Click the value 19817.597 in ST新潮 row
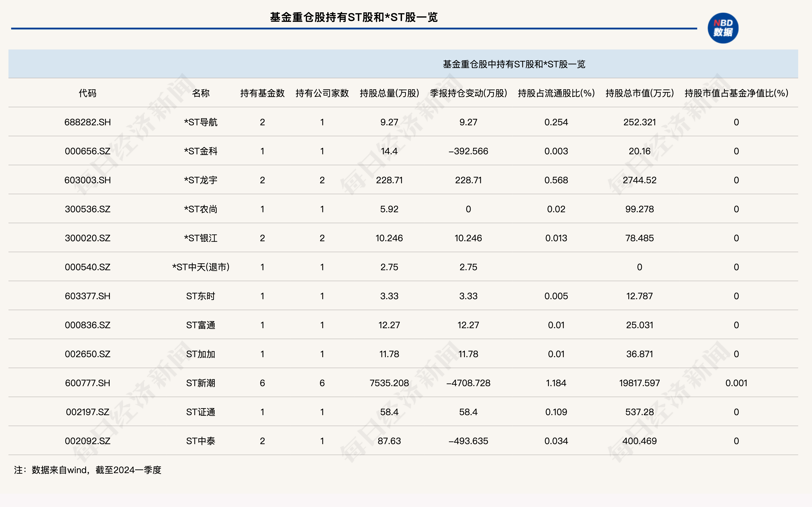Screen dimensions: 812x507 639,383
